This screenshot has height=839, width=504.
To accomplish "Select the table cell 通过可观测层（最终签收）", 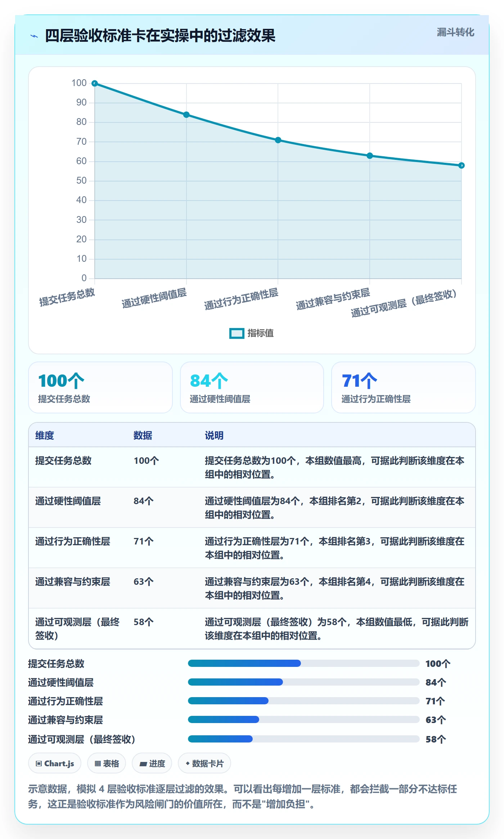I will pos(77,629).
